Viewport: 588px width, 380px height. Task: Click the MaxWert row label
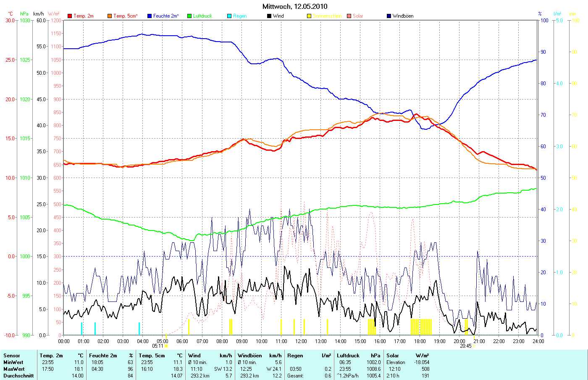pyautogui.click(x=14, y=369)
